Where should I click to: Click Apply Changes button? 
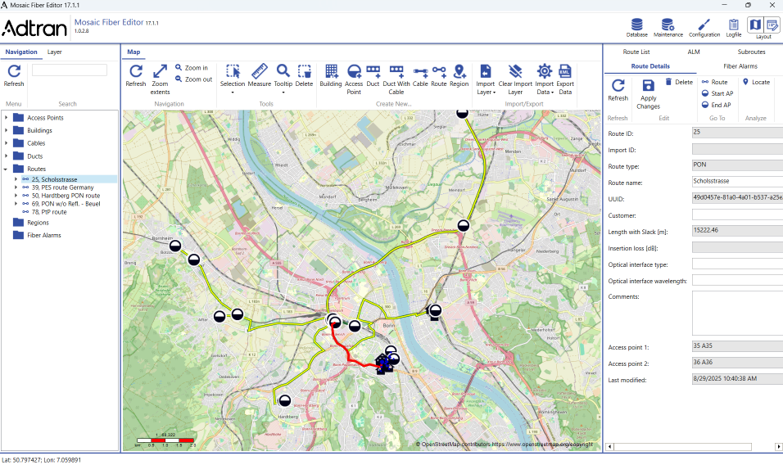pyautogui.click(x=648, y=94)
